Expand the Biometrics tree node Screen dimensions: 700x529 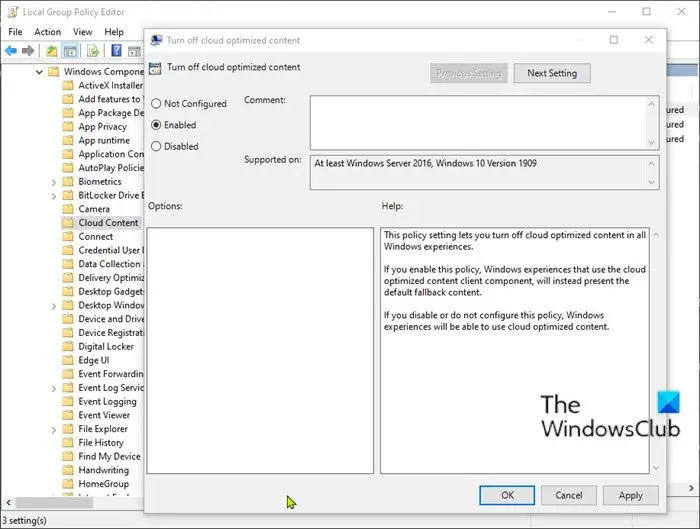[54, 183]
